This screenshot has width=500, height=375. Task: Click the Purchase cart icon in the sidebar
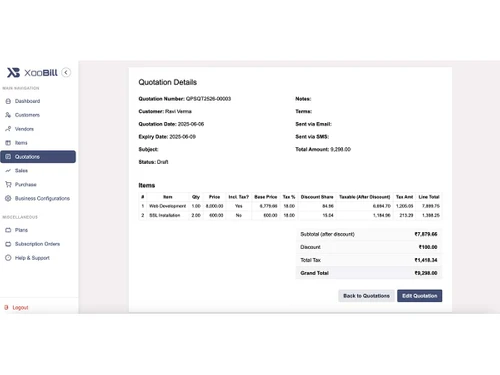[8, 184]
